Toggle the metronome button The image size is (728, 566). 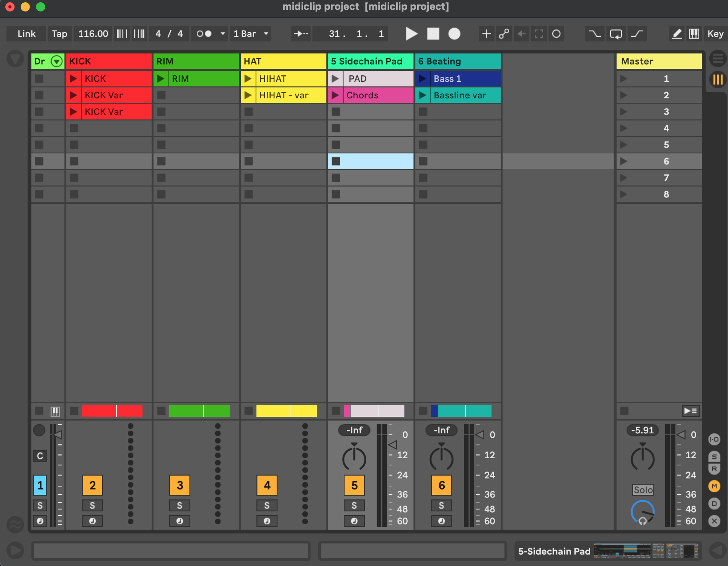click(204, 34)
